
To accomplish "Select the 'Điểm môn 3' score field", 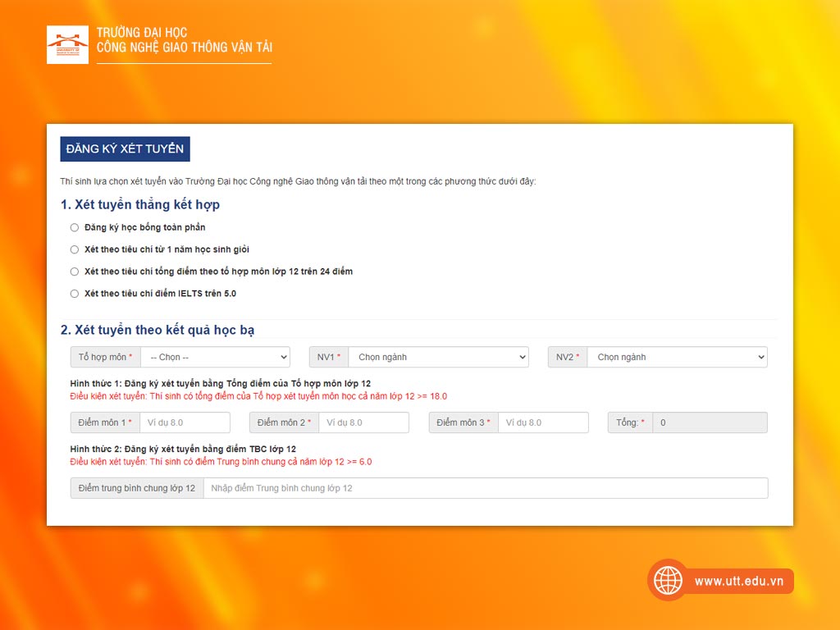I will click(x=542, y=422).
